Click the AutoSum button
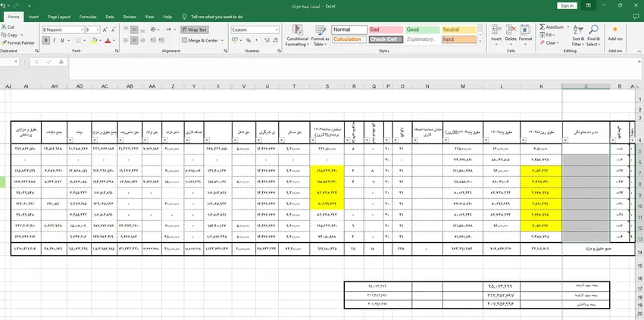 click(x=553, y=26)
